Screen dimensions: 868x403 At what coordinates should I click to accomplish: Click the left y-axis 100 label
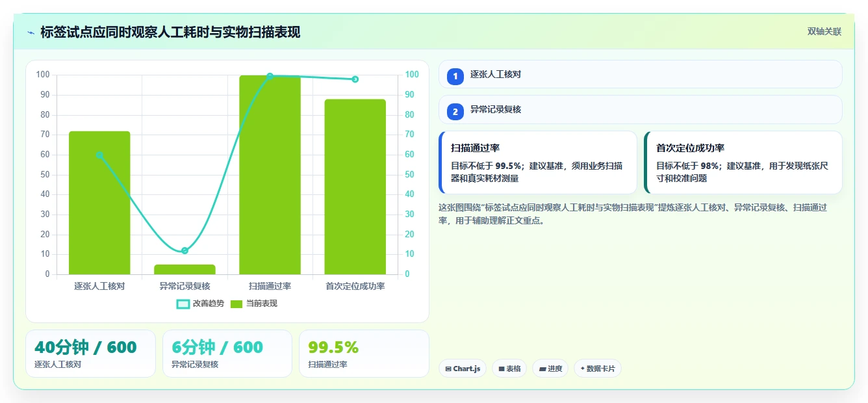coord(43,75)
